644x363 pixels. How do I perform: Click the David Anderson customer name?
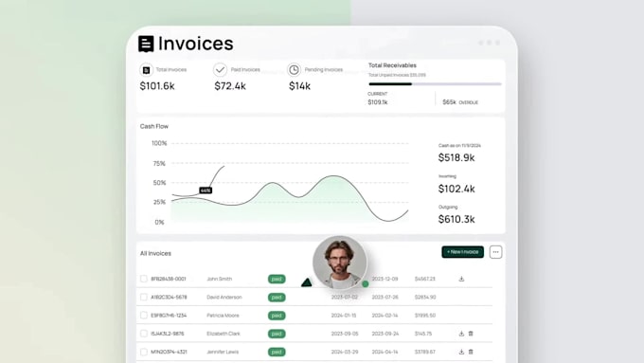click(x=224, y=297)
